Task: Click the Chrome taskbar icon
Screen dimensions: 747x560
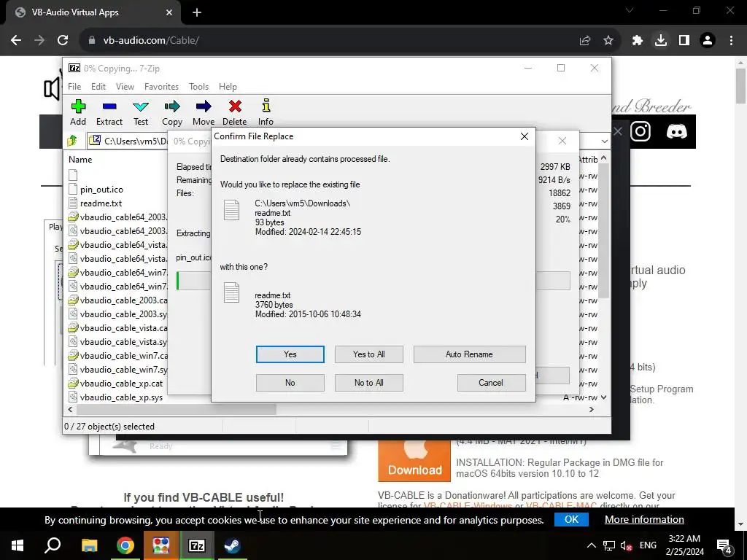Action: (125, 545)
